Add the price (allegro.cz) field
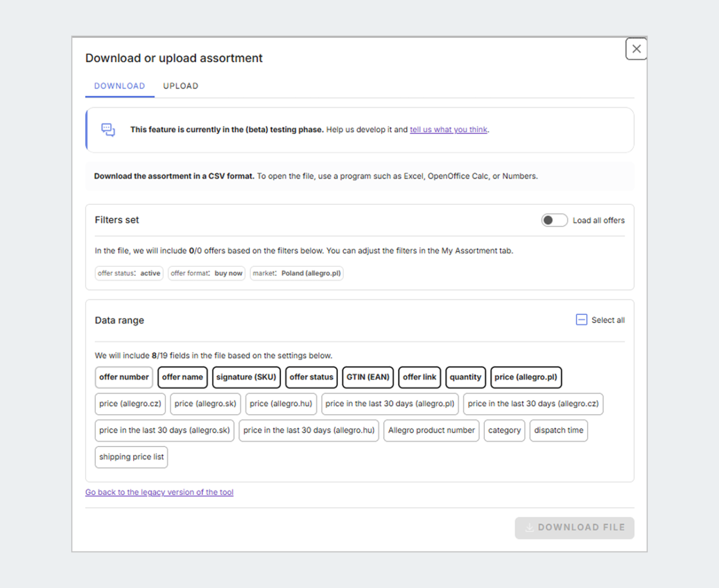 pyautogui.click(x=131, y=404)
